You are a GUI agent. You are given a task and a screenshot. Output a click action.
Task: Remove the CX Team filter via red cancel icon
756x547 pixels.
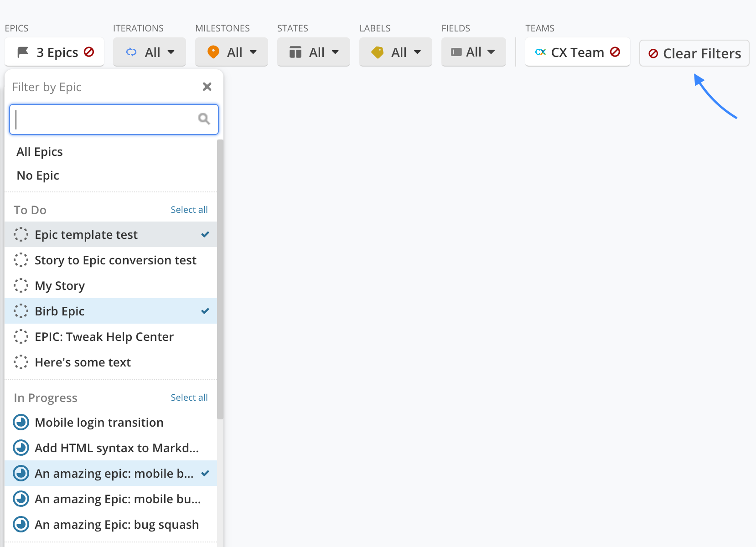click(x=615, y=52)
